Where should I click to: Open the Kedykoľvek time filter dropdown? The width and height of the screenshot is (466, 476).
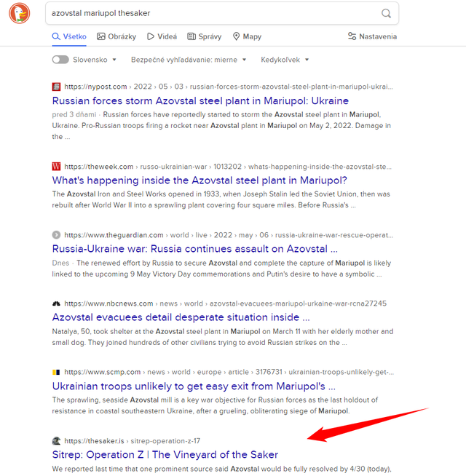pyautogui.click(x=285, y=60)
